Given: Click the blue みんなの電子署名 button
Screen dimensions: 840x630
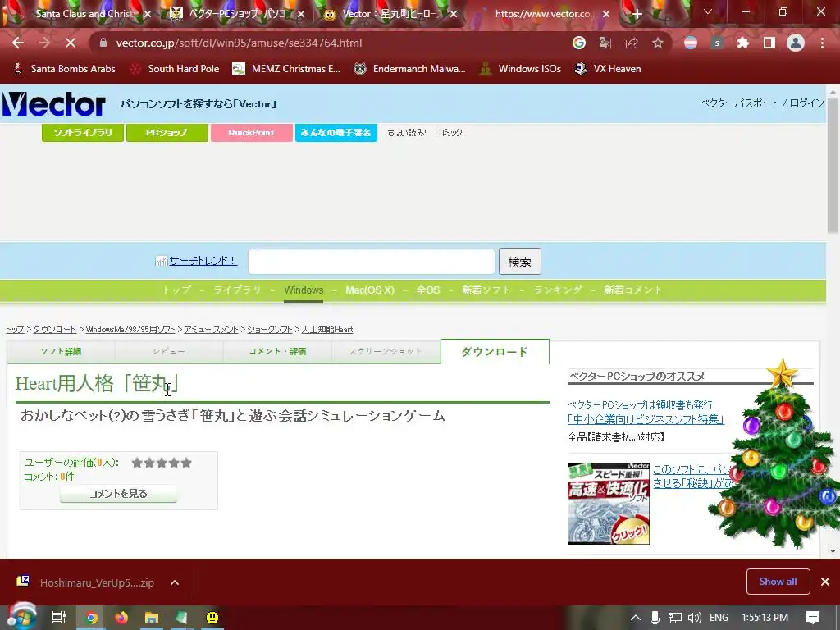Looking at the screenshot, I should pos(336,133).
